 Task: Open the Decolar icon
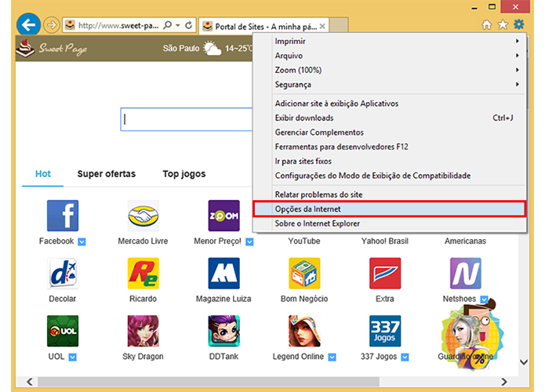[x=63, y=273]
